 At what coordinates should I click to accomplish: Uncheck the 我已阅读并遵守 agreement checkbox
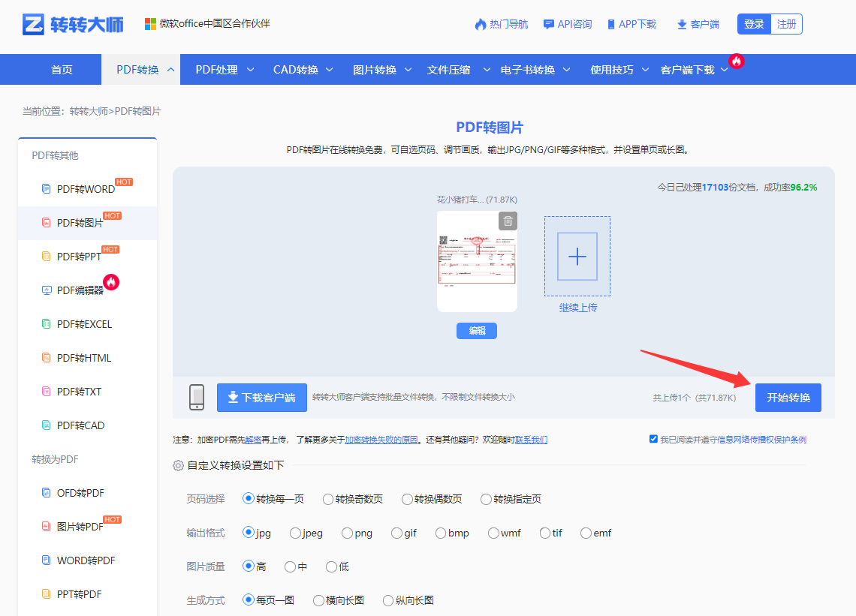point(653,439)
